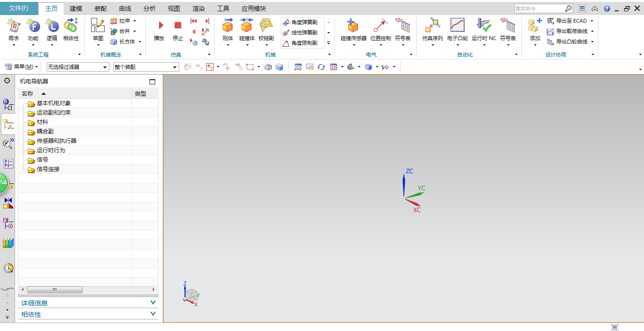The width and height of the screenshot is (644, 331).
Task: Toggle maximize box on 机电导航器 panel
Action: point(152,82)
